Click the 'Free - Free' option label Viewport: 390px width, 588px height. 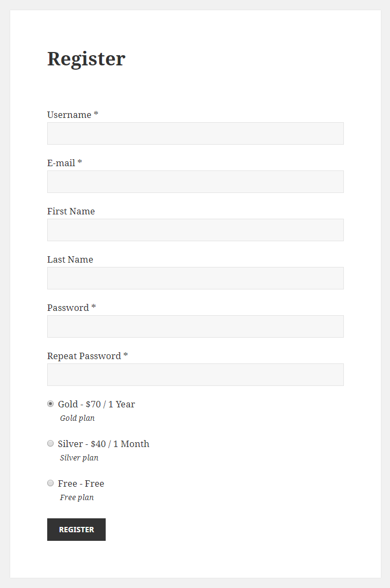click(x=81, y=484)
